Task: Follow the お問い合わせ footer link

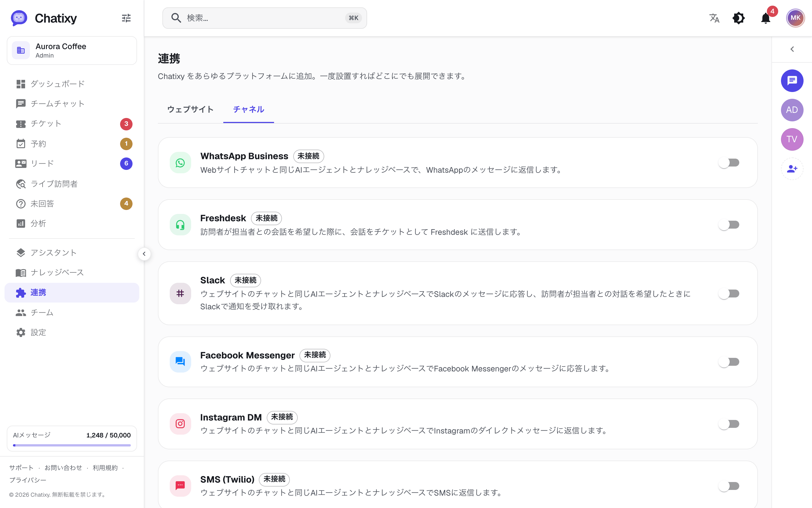Action: pos(63,468)
